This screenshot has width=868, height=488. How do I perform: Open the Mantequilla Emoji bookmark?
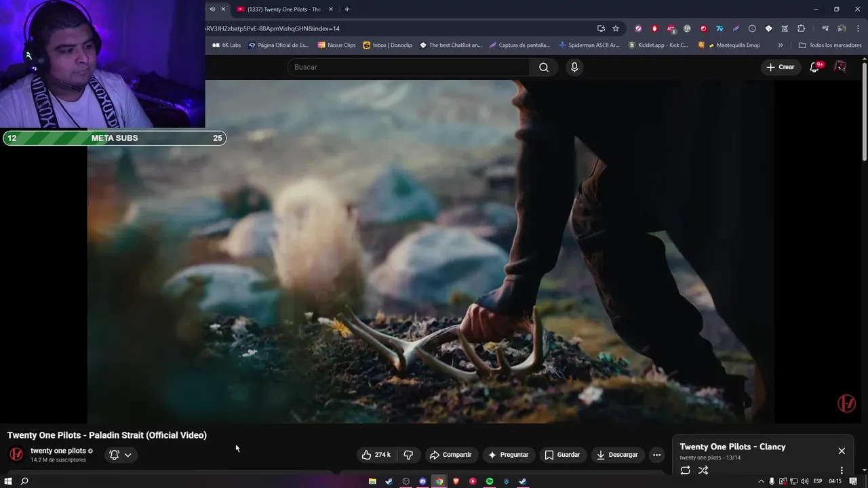730,45
